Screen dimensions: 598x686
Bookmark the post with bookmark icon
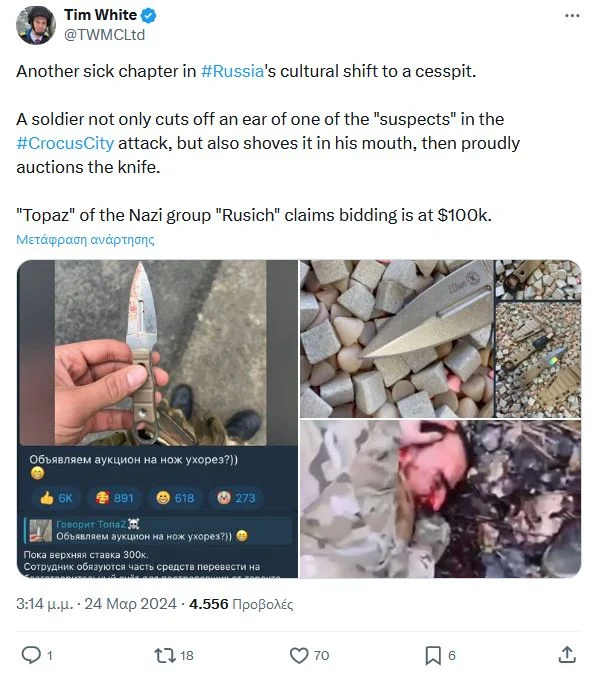[x=433, y=655]
